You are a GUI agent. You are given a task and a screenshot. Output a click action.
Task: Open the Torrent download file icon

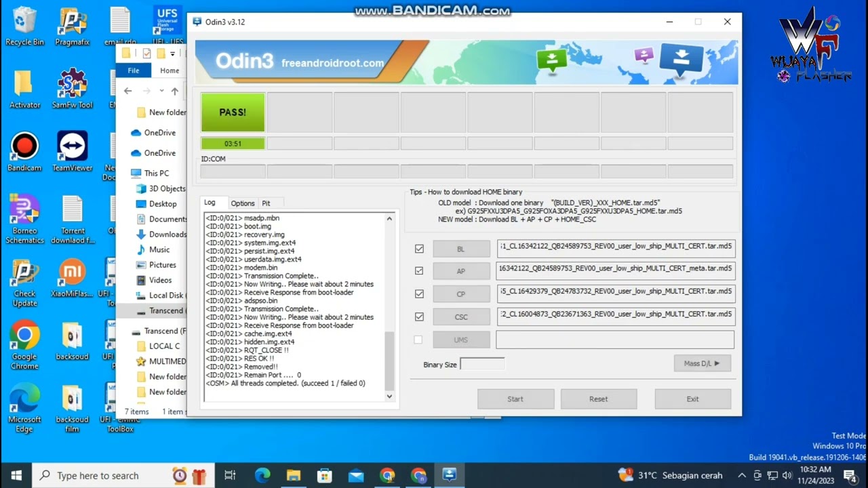tap(72, 220)
